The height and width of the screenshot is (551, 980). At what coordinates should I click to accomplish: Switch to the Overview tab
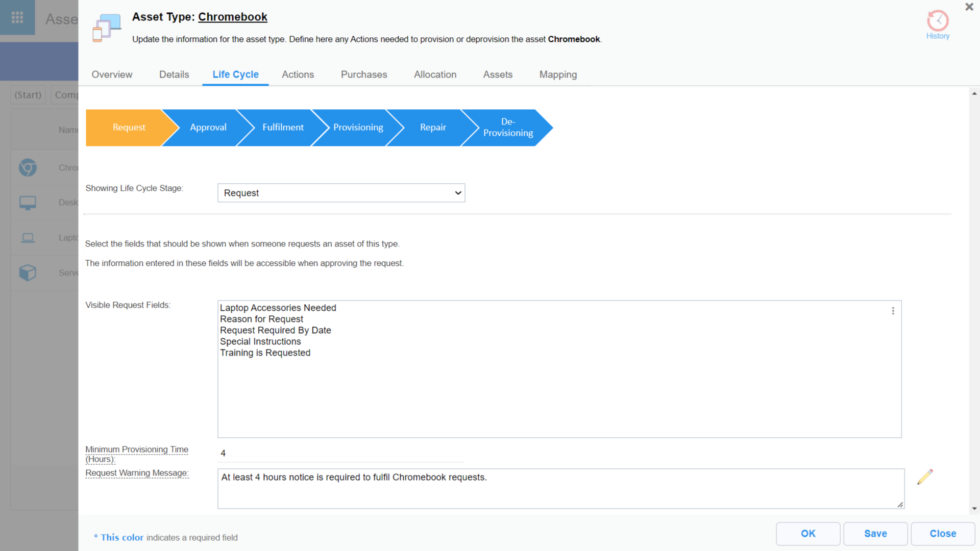click(111, 74)
